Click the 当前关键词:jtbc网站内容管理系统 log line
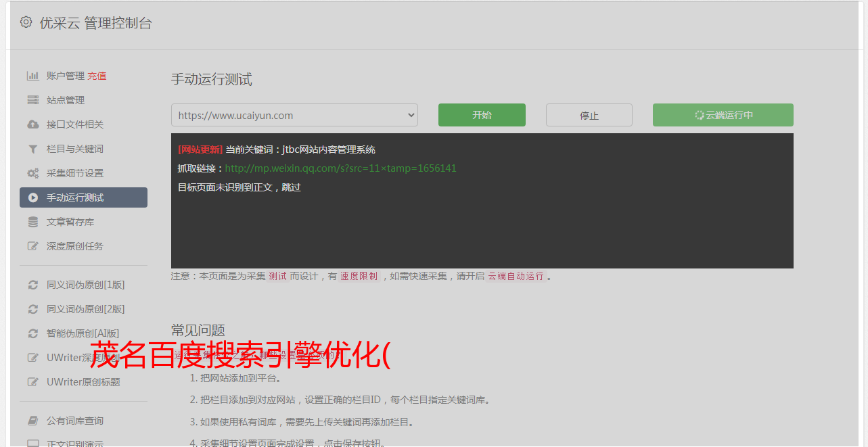 (x=300, y=149)
